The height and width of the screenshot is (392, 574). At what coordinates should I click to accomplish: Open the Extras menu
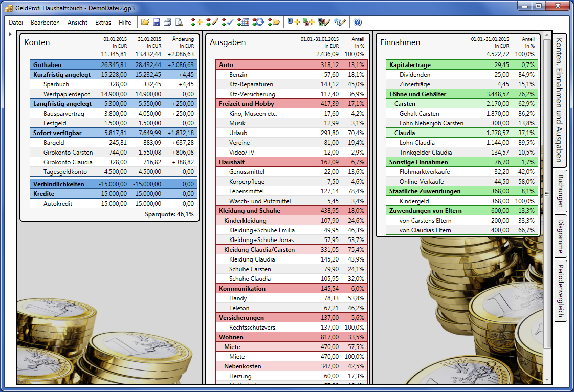103,23
